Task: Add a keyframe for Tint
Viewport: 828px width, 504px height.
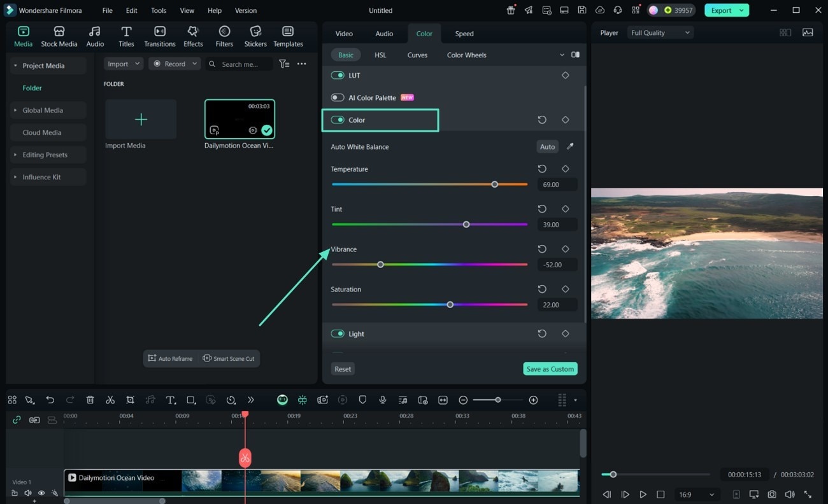Action: click(565, 209)
